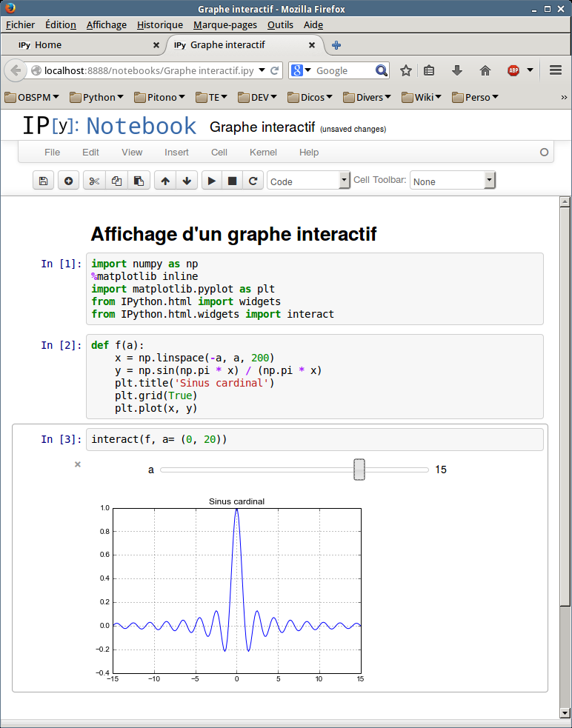Restart the kernel using the refresh icon
The image size is (572, 728).
pyautogui.click(x=253, y=181)
